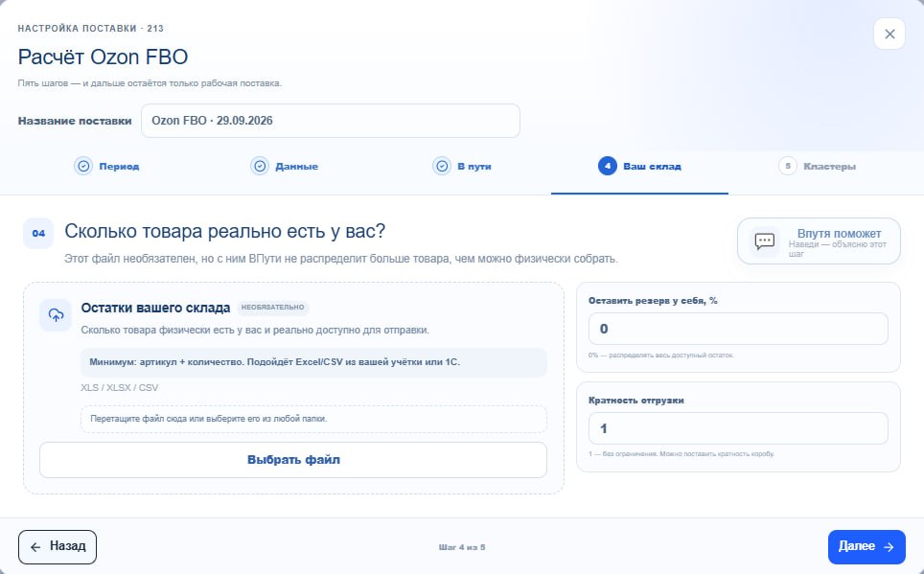
Task: Click the Расчёт Ozon FBO title
Action: click(104, 57)
